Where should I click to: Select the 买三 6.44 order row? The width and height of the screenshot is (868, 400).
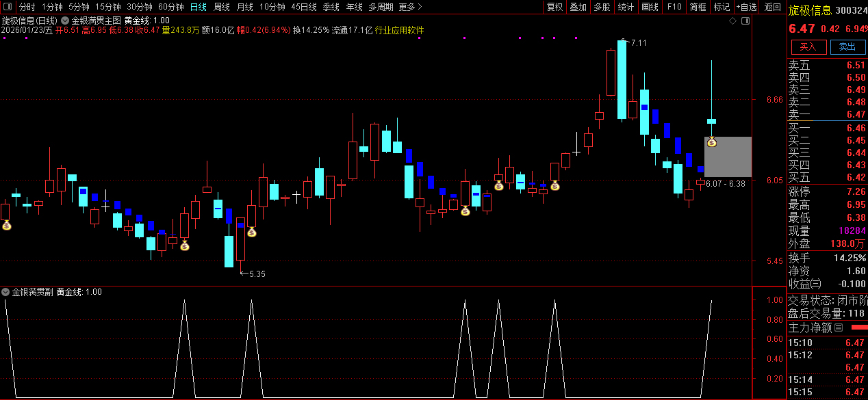pyautogui.click(x=827, y=152)
